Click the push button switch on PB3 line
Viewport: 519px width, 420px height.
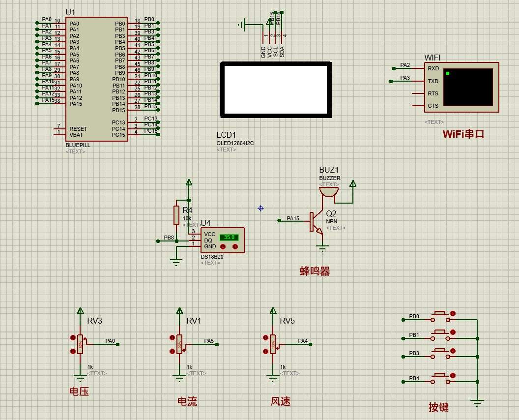click(440, 354)
